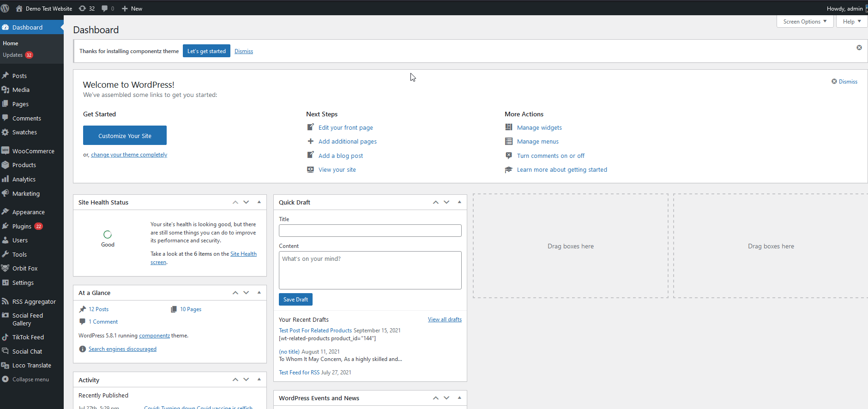Click Manage menus link
The image size is (868, 409).
click(x=538, y=141)
